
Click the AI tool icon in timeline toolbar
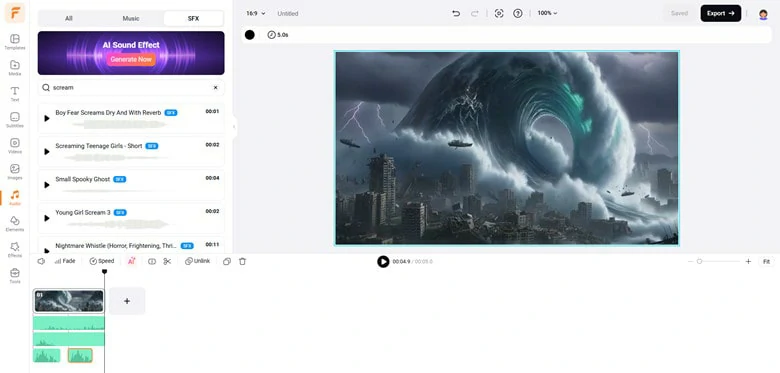click(x=131, y=261)
